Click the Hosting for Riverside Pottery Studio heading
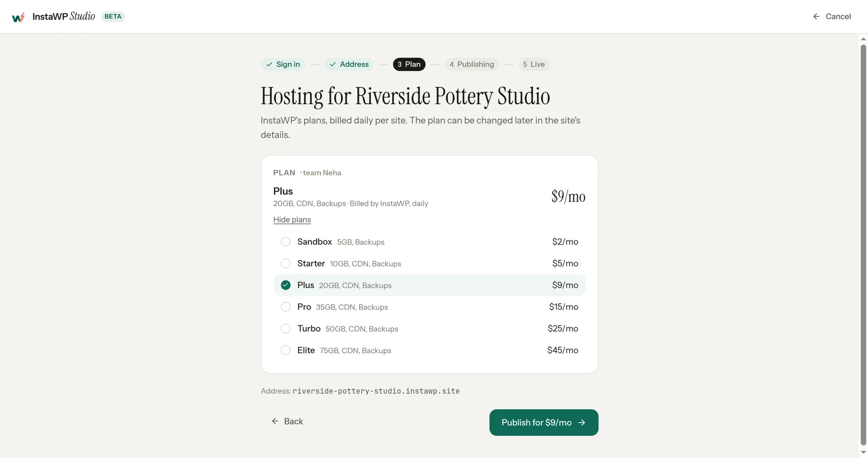868x458 pixels. (405, 96)
